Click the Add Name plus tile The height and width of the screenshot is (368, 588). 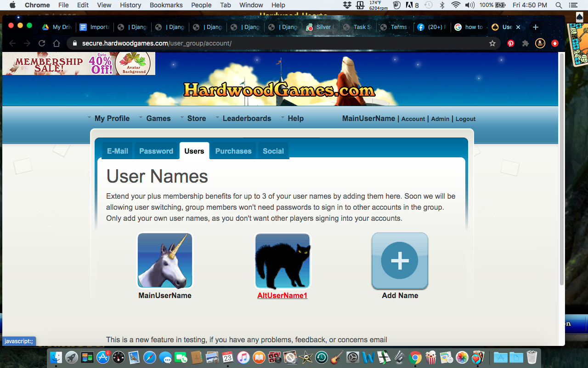400,261
